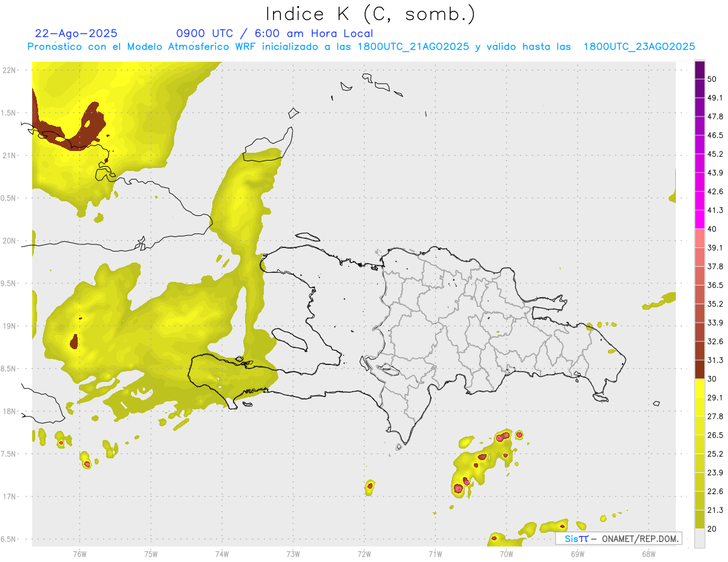
Task: Click the '71W' longitude label
Action: click(435, 554)
